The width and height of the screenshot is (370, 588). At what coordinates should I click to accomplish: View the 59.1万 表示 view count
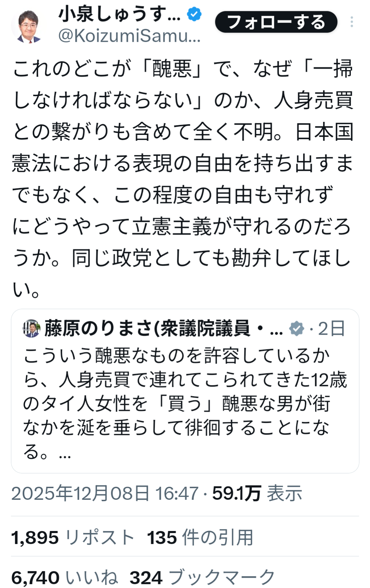[257, 494]
